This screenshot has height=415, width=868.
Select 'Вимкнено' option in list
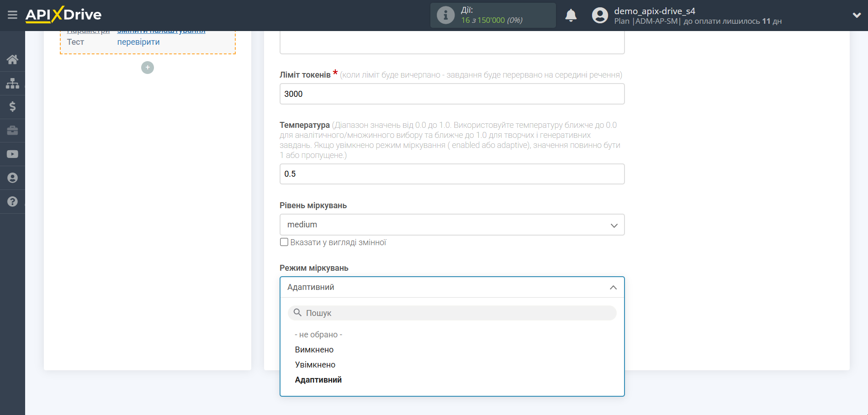pyautogui.click(x=314, y=350)
